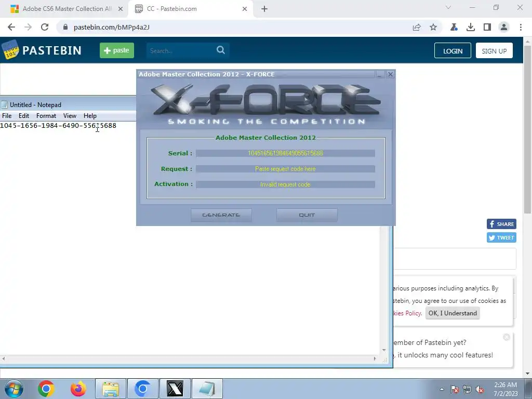Close the Adobe CS6 Master Collection tab
532x399 pixels.
click(x=121, y=9)
